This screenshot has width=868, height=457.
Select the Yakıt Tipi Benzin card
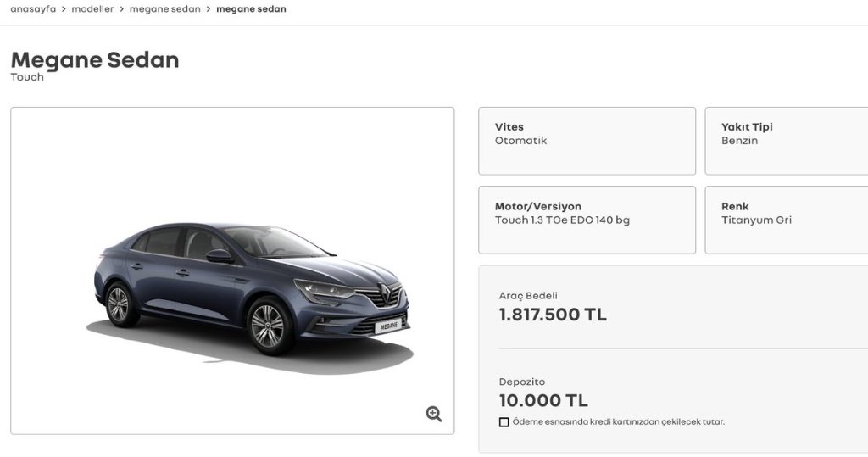[786, 141]
